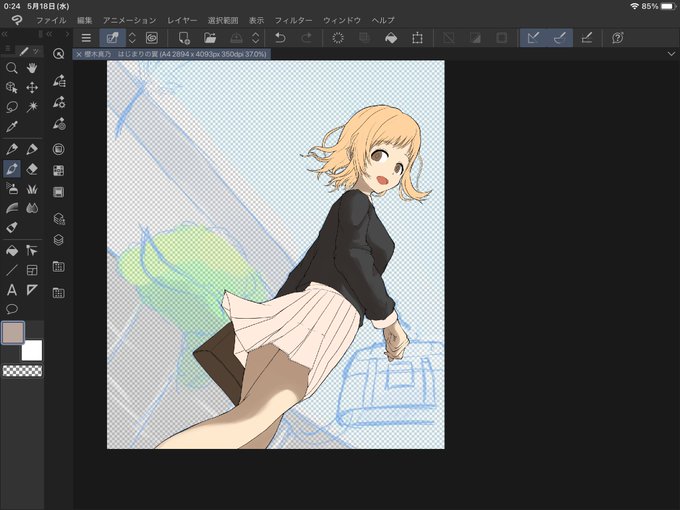Select the Decoration grass tool

tap(32, 189)
